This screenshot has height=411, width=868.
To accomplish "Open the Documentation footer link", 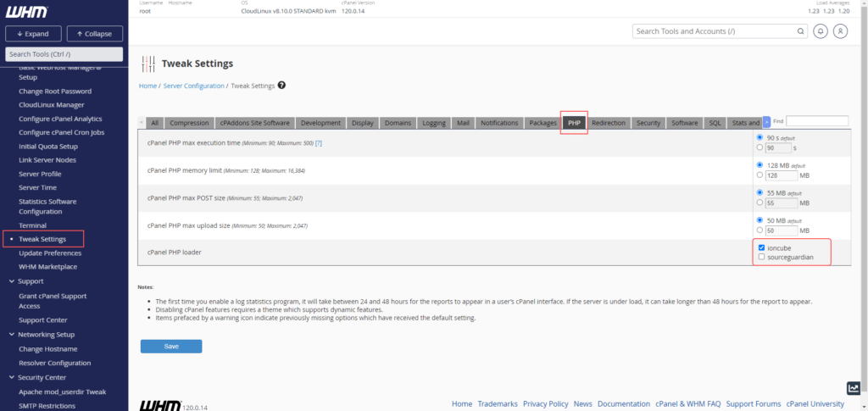I will coord(623,404).
